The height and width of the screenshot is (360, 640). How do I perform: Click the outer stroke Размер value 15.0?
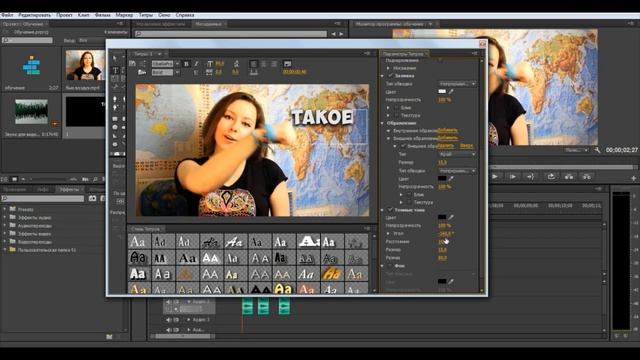[x=442, y=162]
